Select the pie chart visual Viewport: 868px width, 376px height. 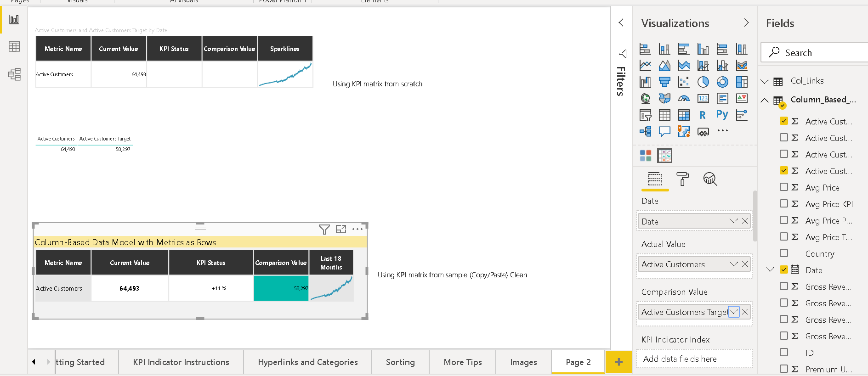pyautogui.click(x=703, y=82)
